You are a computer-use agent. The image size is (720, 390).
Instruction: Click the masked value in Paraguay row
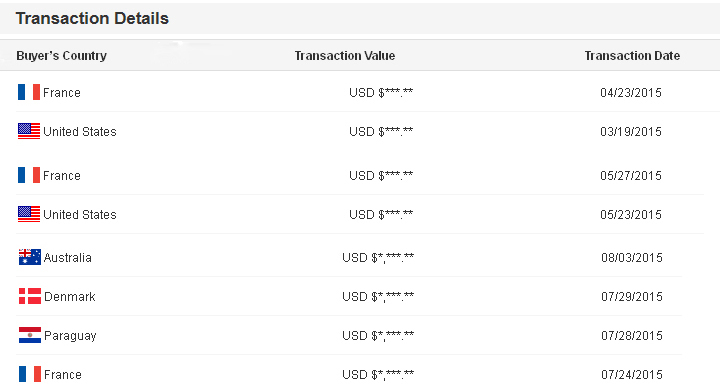tap(378, 336)
